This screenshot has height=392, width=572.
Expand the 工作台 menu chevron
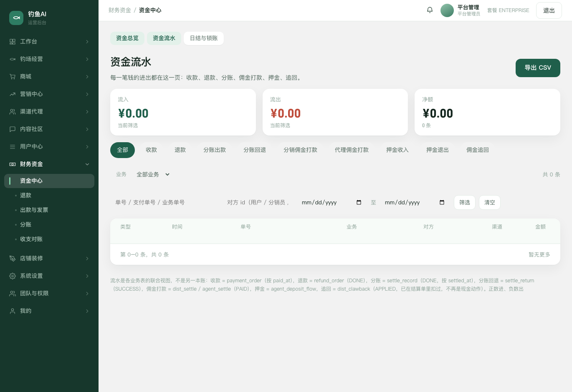[87, 42]
